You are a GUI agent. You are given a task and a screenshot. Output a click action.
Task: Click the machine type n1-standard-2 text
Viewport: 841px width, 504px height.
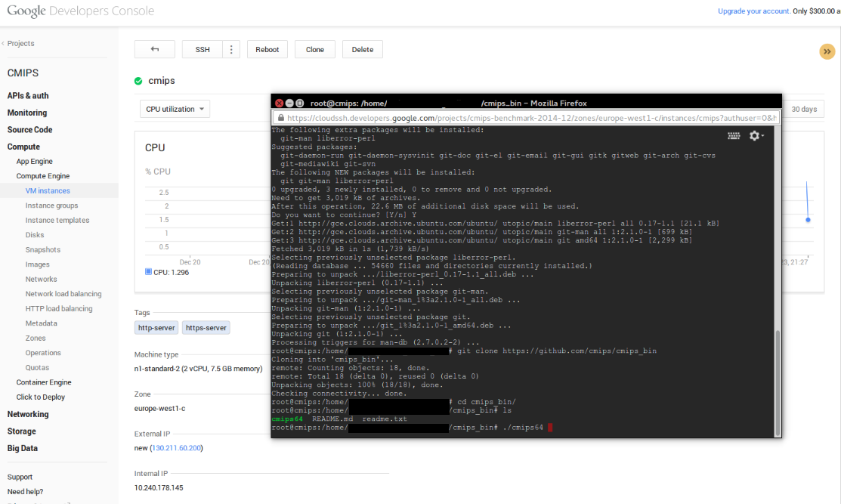tap(199, 369)
